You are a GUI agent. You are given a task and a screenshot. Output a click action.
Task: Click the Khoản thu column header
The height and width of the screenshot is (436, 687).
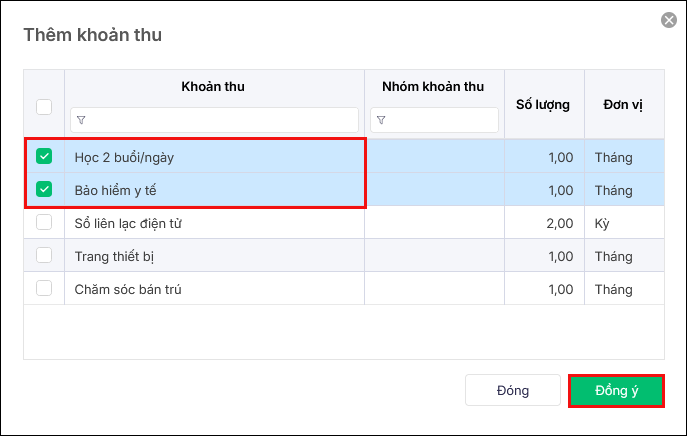coord(213,87)
